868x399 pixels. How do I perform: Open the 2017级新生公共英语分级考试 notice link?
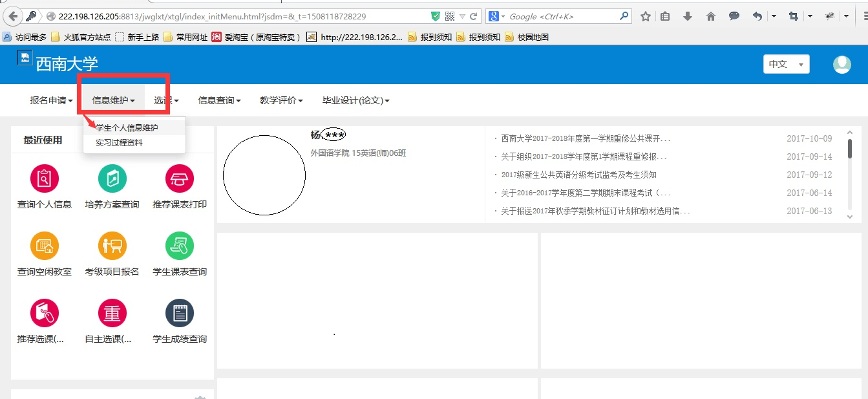pos(578,175)
